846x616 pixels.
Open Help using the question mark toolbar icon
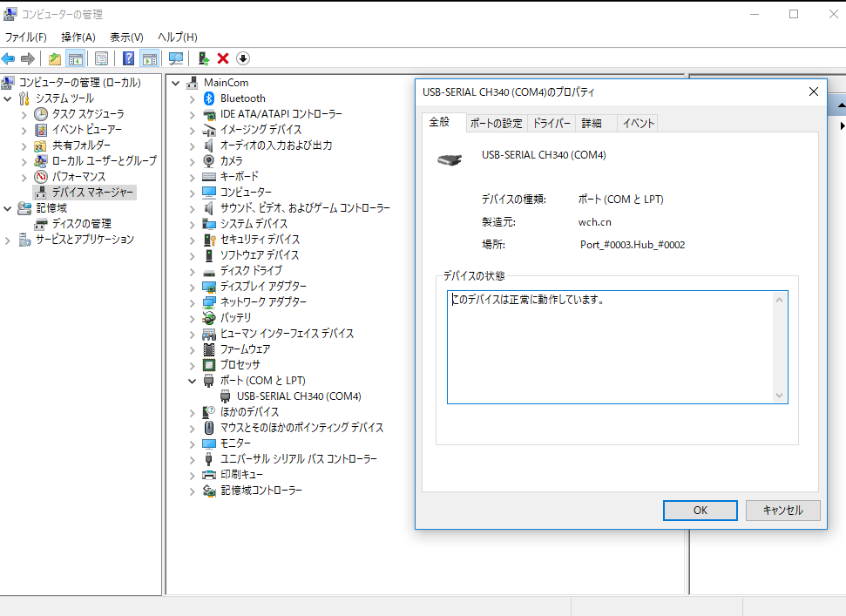tap(129, 58)
